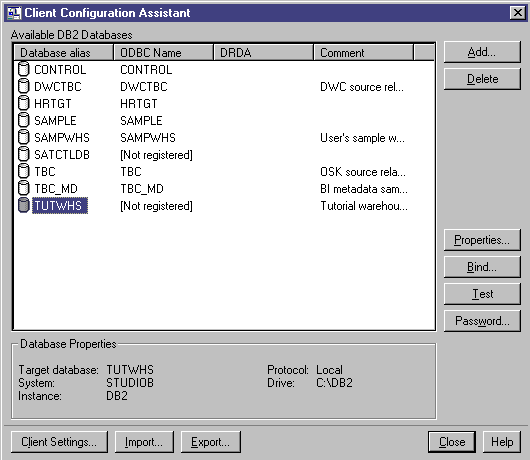Select the SATCTLDB database alias
Image resolution: width=530 pixels, height=460 pixels.
[62, 155]
